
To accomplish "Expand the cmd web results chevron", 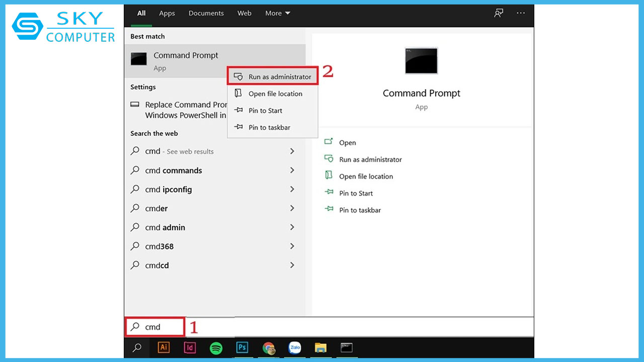I will (292, 151).
